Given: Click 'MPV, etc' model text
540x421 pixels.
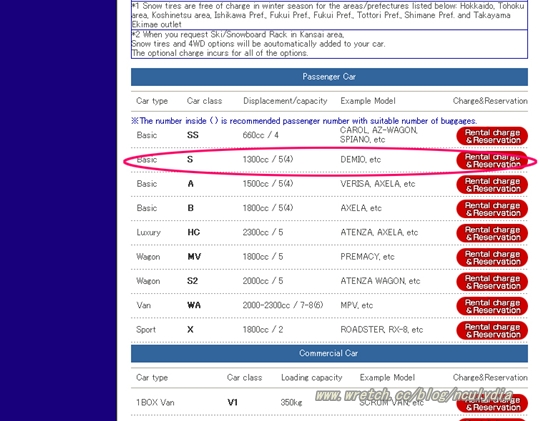Looking at the screenshot, I should click(x=356, y=305).
